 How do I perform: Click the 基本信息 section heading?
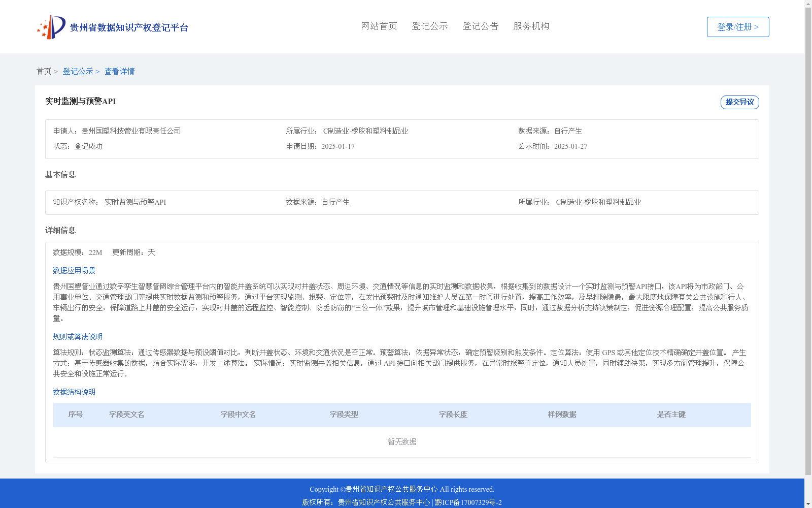click(x=60, y=174)
